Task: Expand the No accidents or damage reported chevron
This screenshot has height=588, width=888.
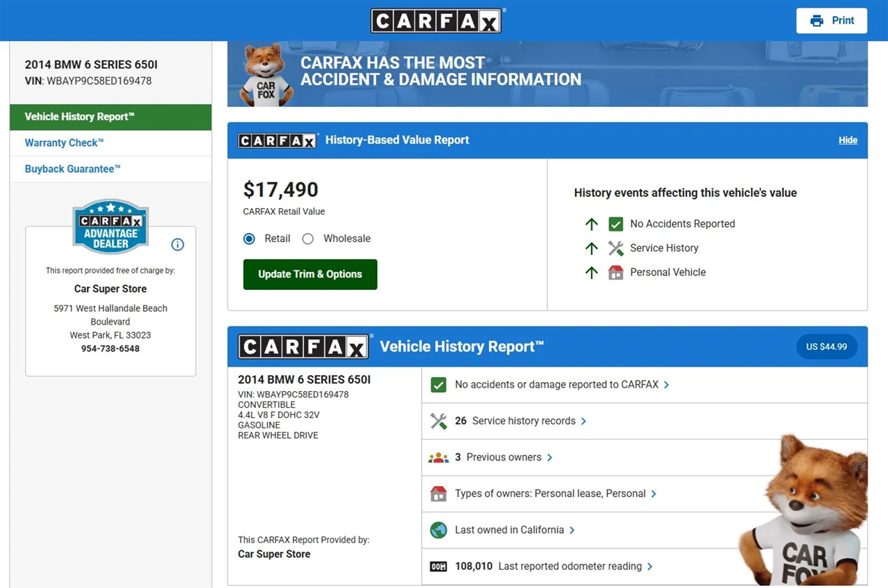Action: click(667, 385)
